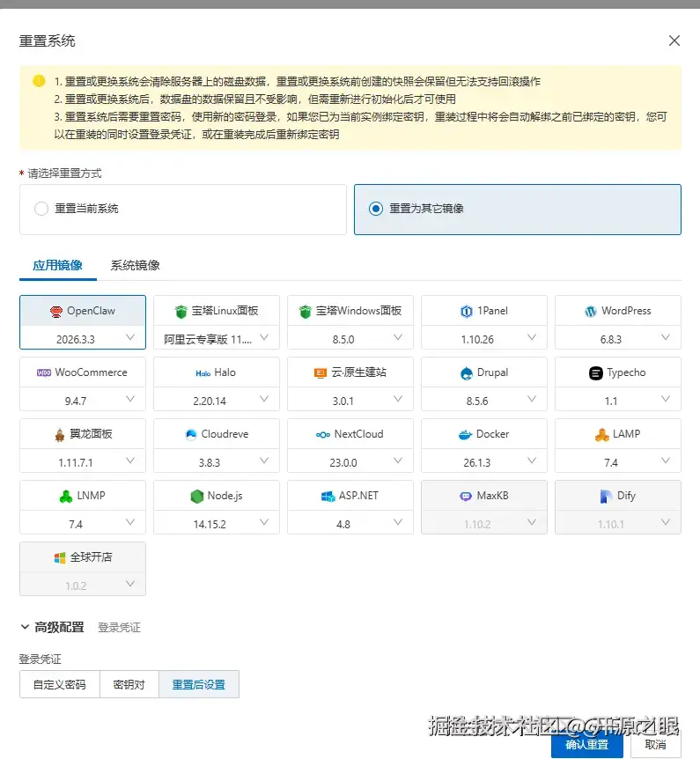
Task: Open ASP.NET version dropdown 4.8
Action: (x=350, y=522)
